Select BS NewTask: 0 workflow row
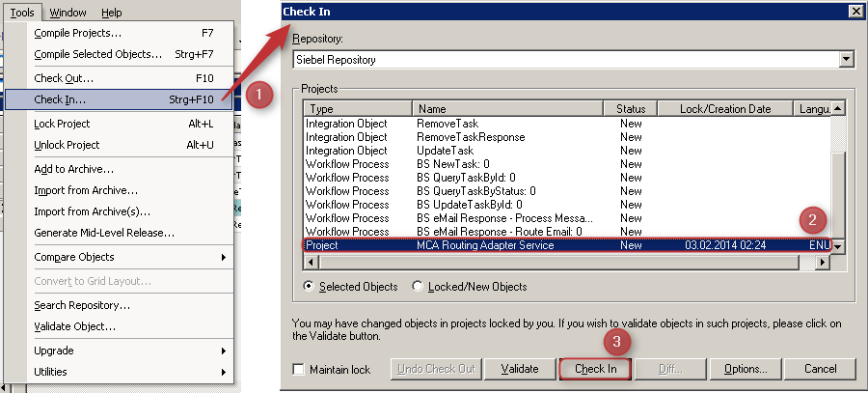 coord(567,164)
